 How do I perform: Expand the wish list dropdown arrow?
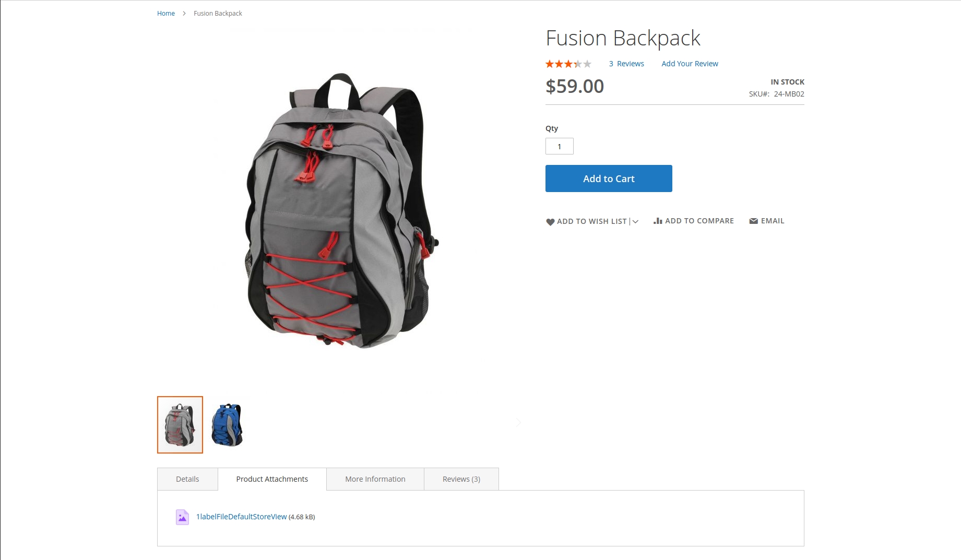[635, 221]
